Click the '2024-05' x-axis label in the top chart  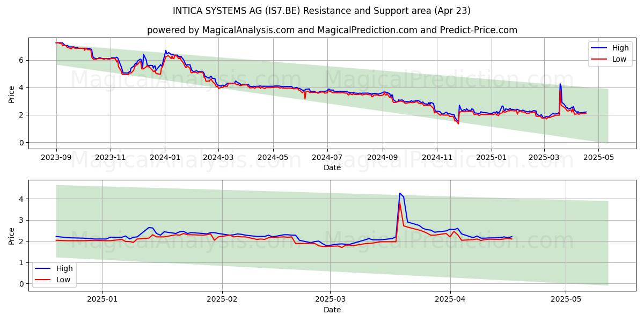[273, 157]
